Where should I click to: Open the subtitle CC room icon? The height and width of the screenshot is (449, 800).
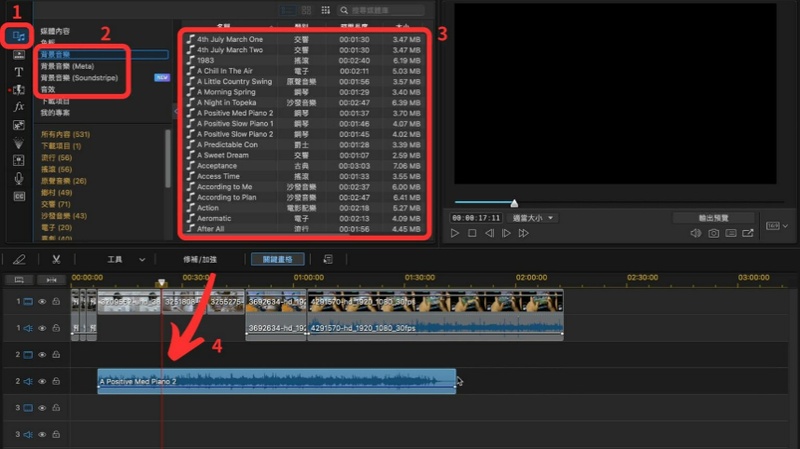click(x=18, y=196)
